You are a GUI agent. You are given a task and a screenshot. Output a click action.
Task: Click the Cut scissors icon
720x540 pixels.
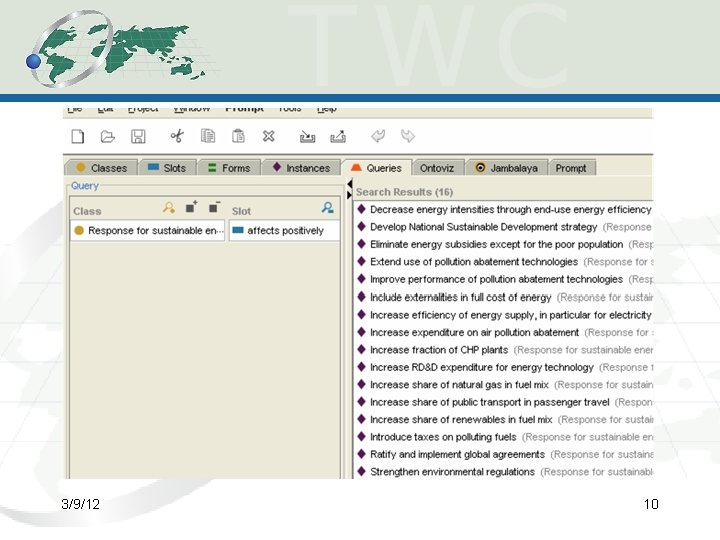[x=177, y=136]
